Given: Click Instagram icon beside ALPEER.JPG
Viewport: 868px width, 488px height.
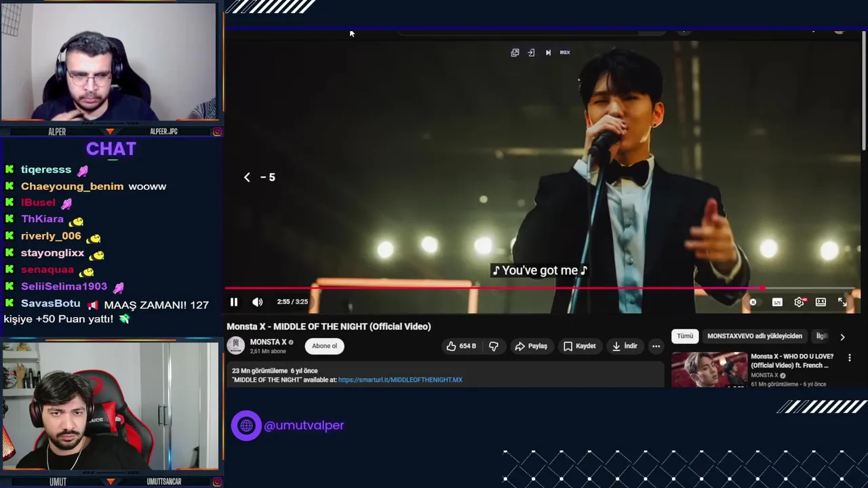Looking at the screenshot, I should point(217,131).
